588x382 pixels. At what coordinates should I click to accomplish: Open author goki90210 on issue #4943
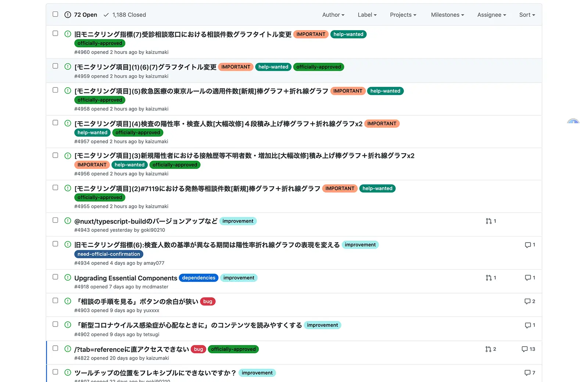point(153,230)
